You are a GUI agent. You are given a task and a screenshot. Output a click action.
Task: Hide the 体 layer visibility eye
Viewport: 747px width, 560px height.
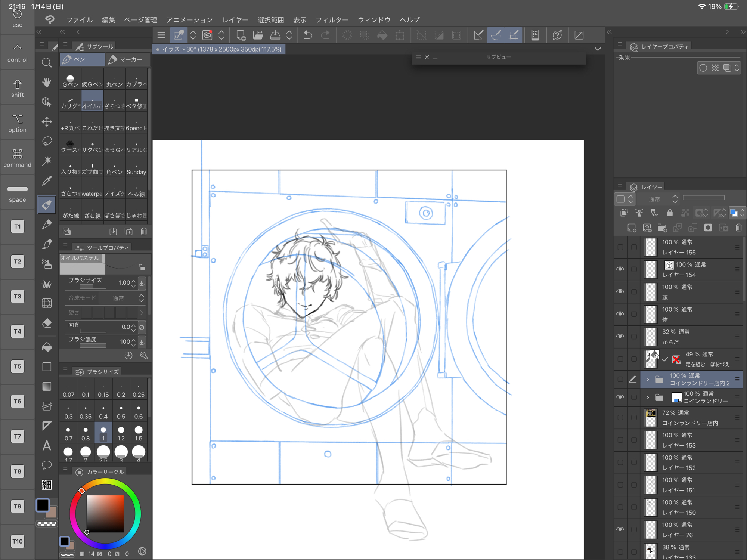click(620, 314)
